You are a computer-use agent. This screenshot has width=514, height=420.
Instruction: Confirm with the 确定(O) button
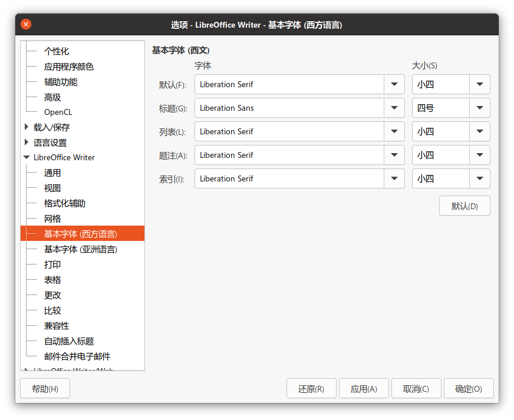[469, 389]
